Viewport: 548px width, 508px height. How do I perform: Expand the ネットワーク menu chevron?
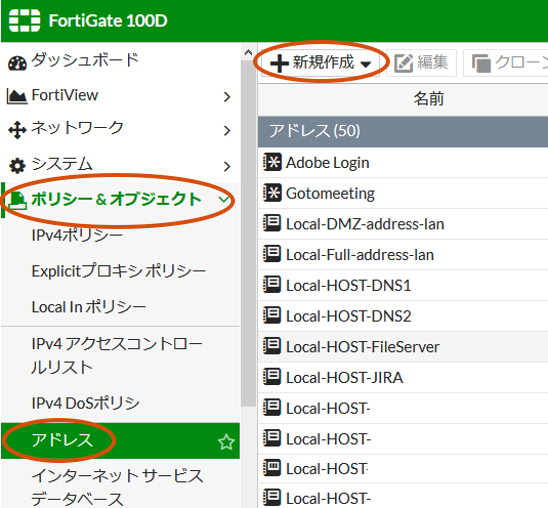(x=227, y=131)
